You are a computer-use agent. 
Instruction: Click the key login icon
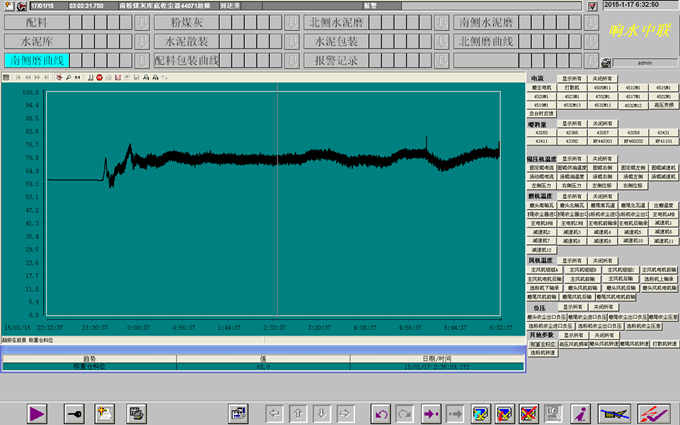pyautogui.click(x=73, y=412)
